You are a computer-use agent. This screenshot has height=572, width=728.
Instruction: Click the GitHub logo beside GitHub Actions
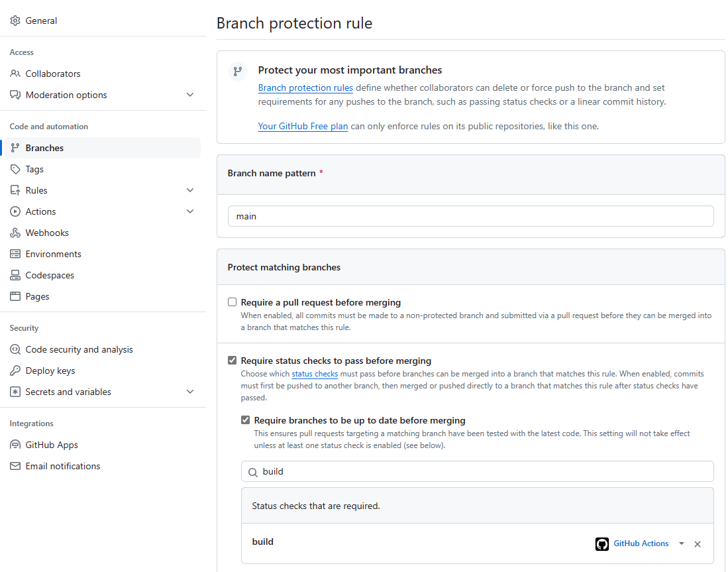click(x=601, y=543)
